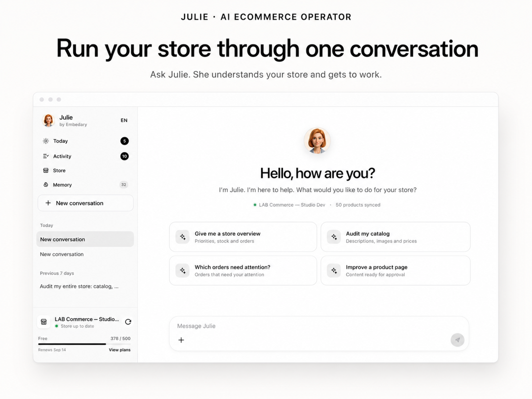The image size is (532, 399).
Task: Click the 'LAB Commerce — Studio...' store name
Action: 87,319
